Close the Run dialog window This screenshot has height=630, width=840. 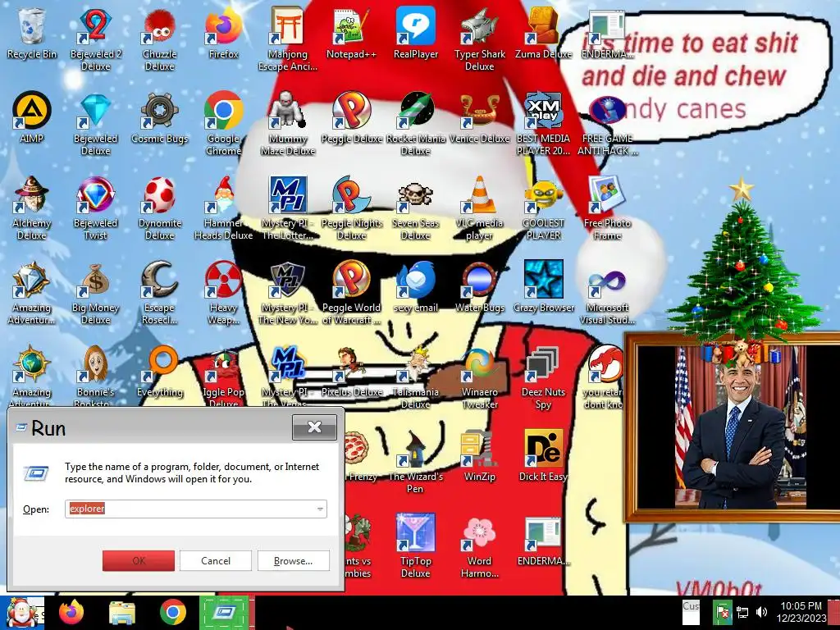click(314, 427)
